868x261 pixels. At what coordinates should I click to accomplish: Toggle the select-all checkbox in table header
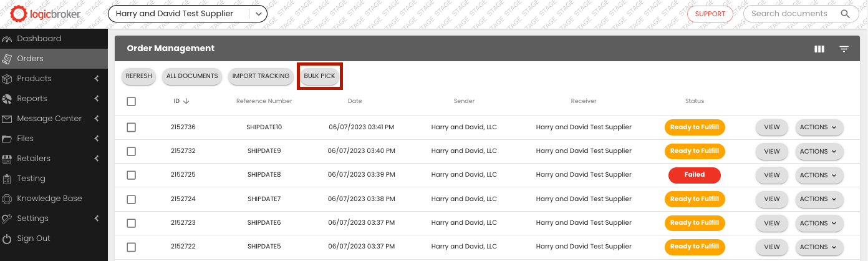tap(131, 101)
